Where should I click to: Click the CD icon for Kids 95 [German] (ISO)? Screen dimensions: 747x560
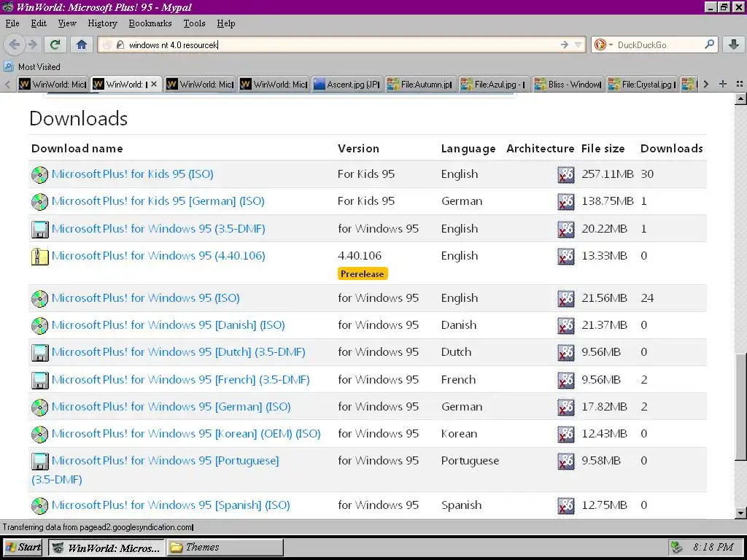coord(40,202)
